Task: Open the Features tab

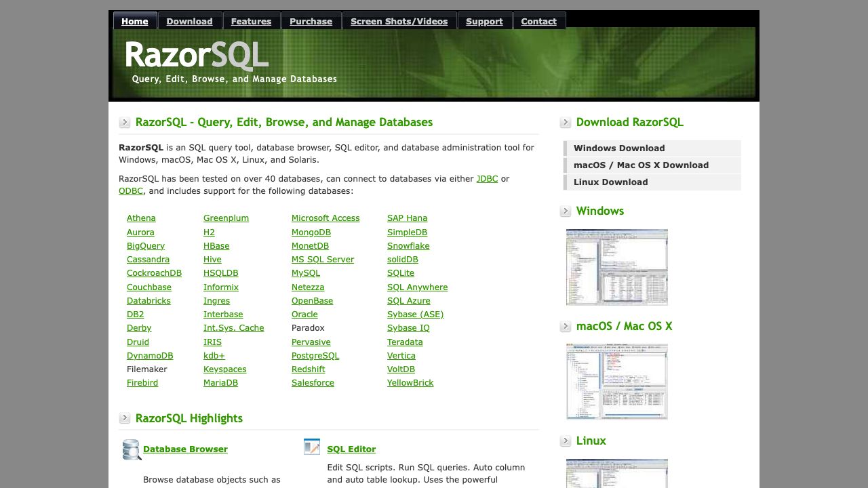Action: click(251, 21)
